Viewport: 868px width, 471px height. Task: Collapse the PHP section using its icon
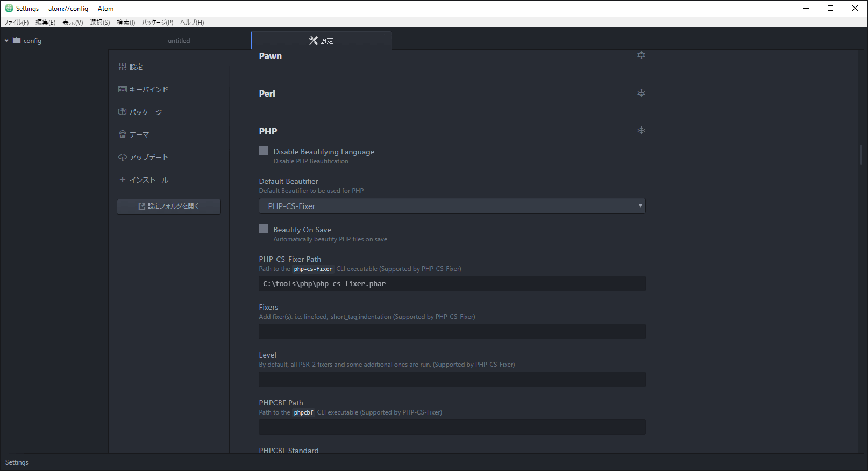641,131
